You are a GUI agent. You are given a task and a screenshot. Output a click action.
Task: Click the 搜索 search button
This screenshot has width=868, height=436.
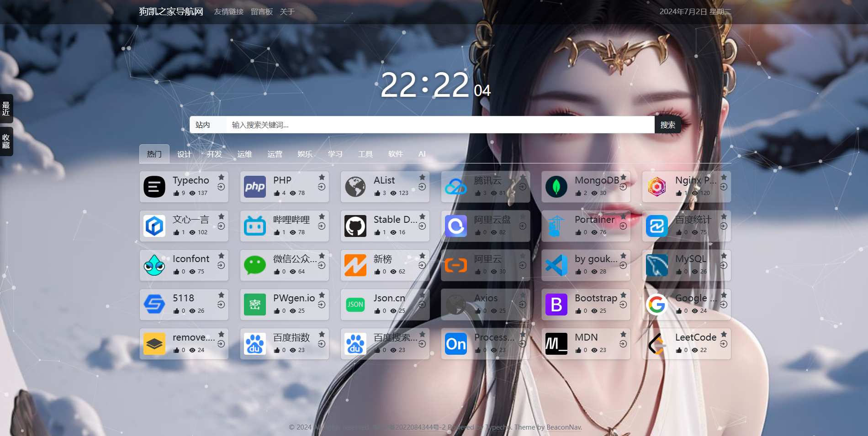667,125
